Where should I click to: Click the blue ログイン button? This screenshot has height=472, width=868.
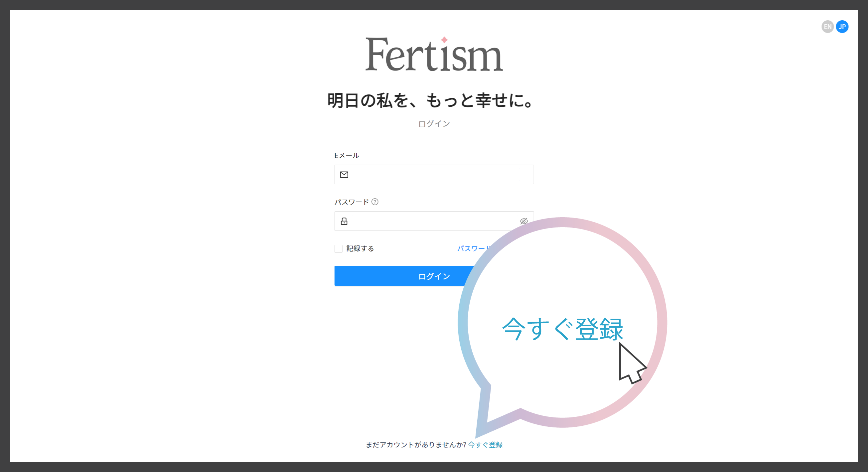[x=404, y=276]
